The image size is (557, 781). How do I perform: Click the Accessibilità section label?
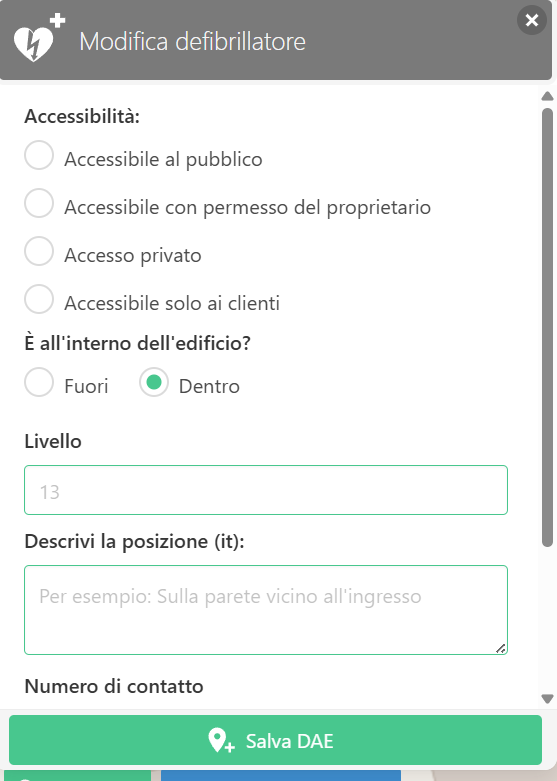[82, 116]
